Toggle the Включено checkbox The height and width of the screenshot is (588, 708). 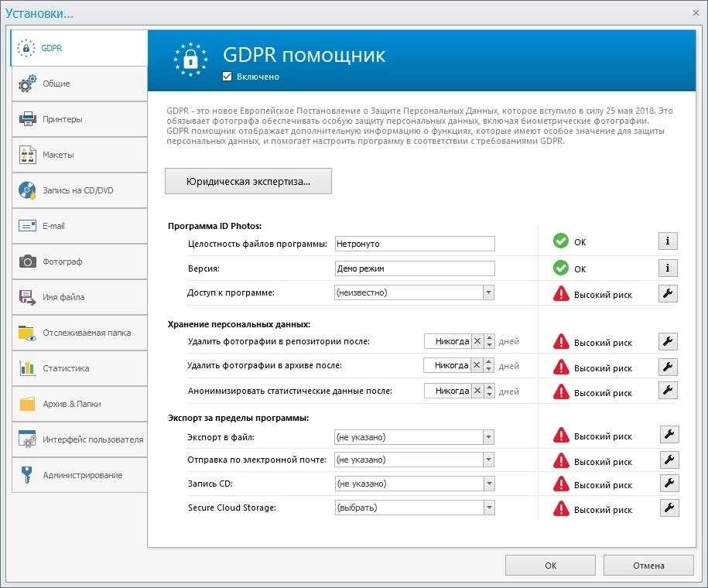pyautogui.click(x=227, y=77)
